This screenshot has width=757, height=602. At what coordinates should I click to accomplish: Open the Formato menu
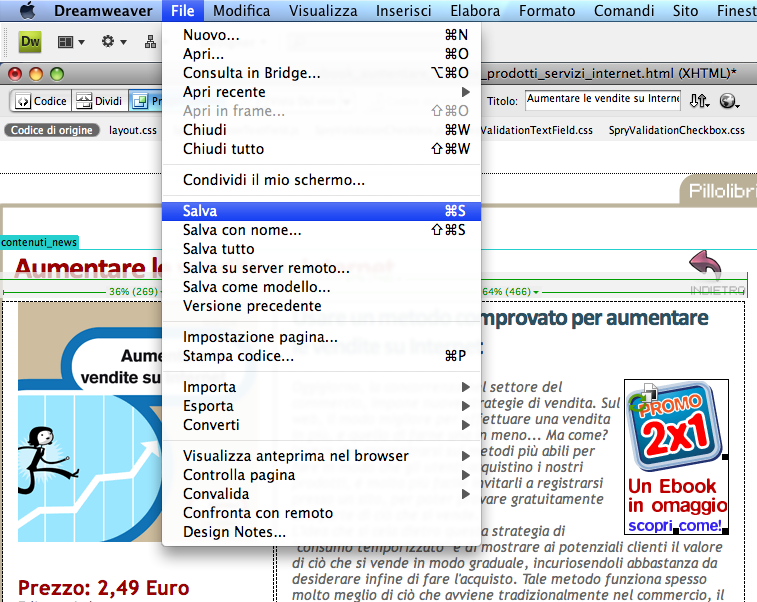[547, 11]
